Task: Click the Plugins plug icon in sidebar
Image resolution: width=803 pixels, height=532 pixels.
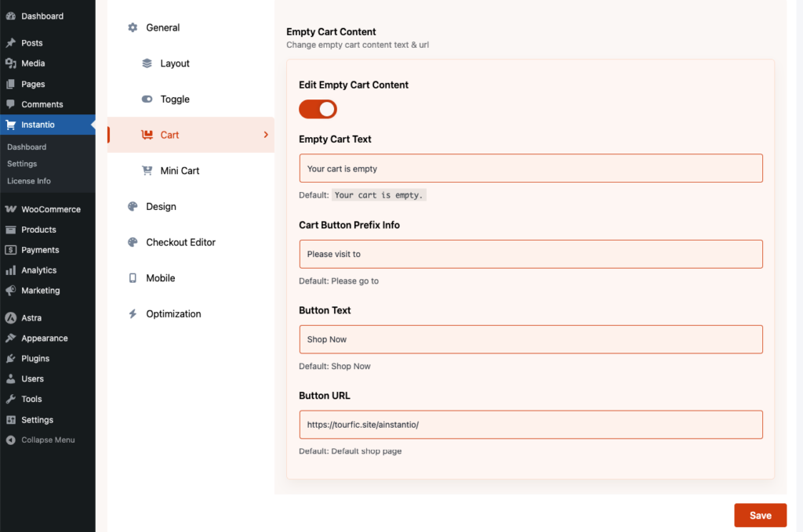Action: 10,359
